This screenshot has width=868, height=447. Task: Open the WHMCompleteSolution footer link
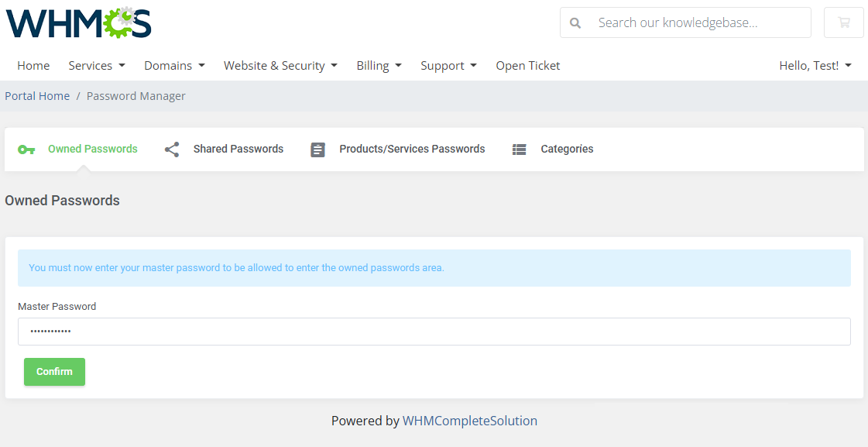click(x=469, y=421)
